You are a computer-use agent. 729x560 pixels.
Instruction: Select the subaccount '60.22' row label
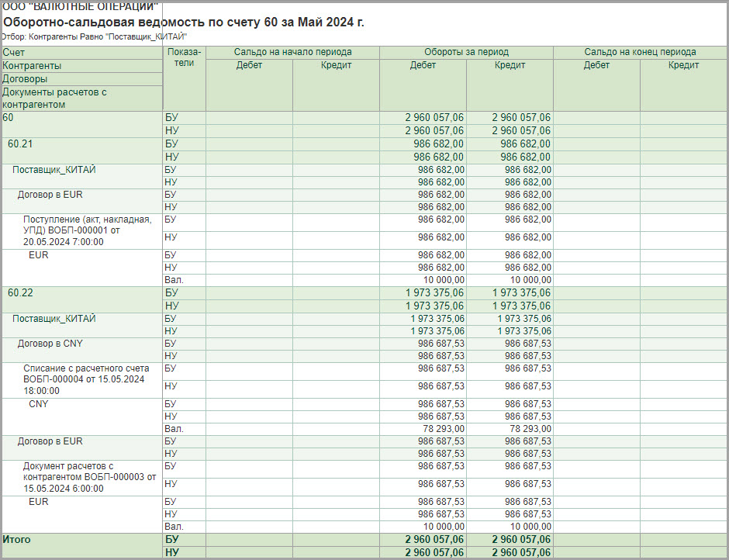pos(20,292)
